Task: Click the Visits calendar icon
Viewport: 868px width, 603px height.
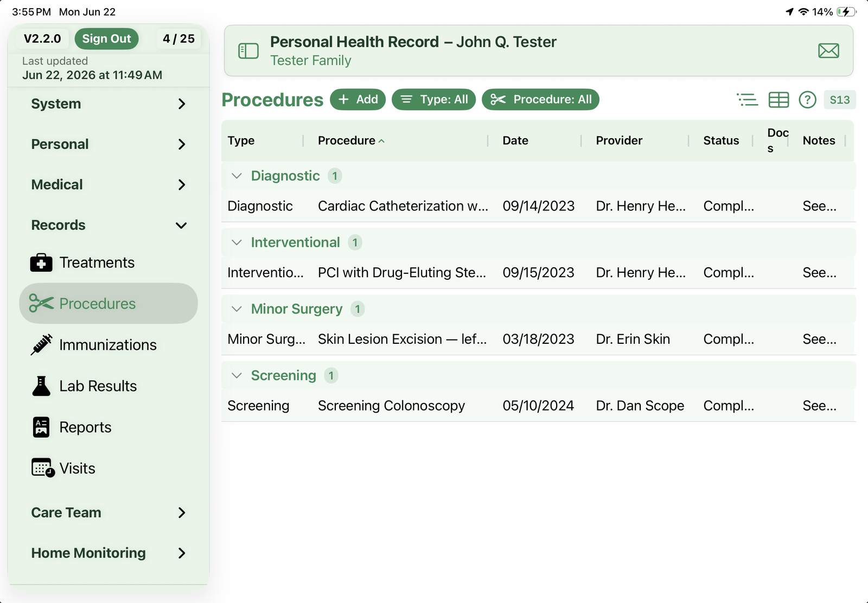Action: pos(43,468)
